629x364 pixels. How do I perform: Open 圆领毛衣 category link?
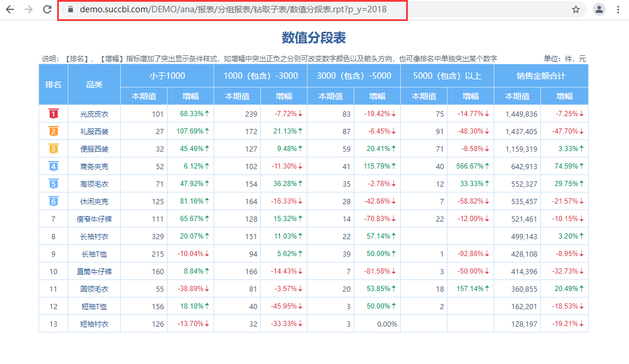(x=95, y=289)
